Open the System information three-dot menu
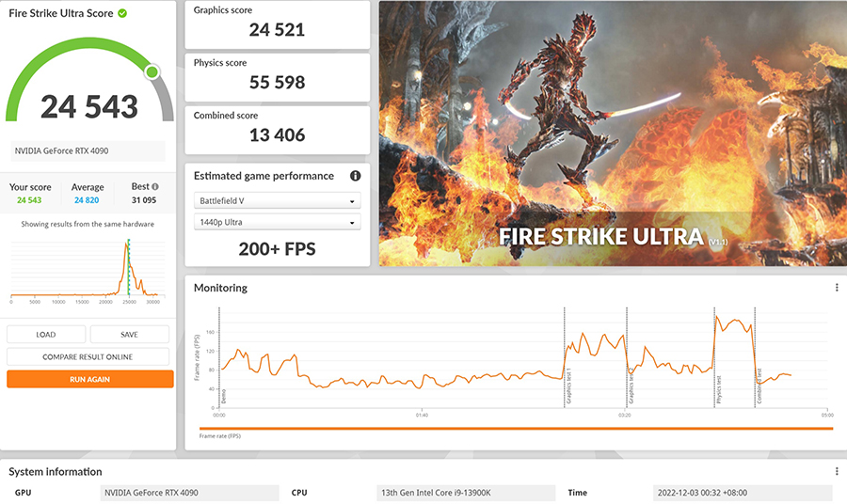This screenshot has width=847, height=504. click(x=837, y=472)
